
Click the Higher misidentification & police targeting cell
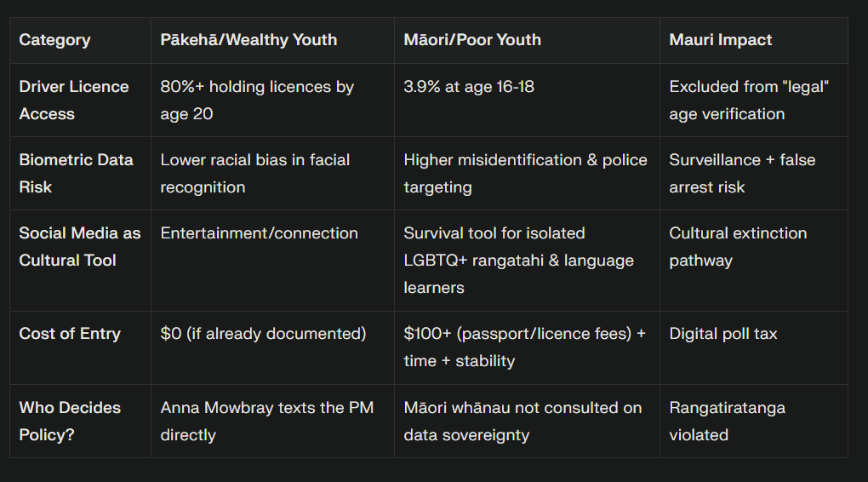[x=527, y=174]
